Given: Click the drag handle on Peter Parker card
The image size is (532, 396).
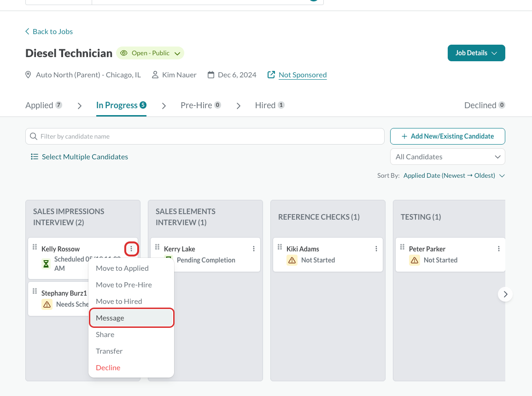Looking at the screenshot, I should pos(402,247).
